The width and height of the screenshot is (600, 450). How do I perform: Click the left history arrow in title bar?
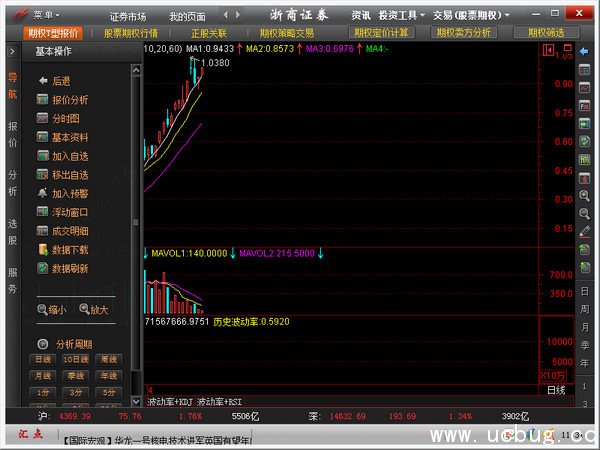(226, 15)
